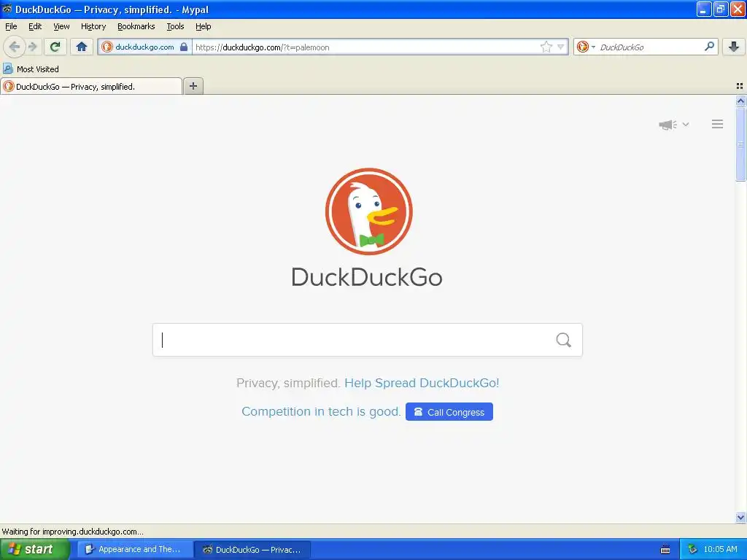Open the Edit menu

pyautogui.click(x=35, y=26)
